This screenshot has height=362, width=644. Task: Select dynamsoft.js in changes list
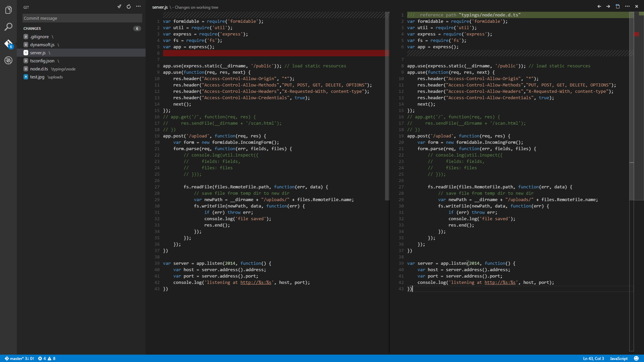tap(42, 45)
